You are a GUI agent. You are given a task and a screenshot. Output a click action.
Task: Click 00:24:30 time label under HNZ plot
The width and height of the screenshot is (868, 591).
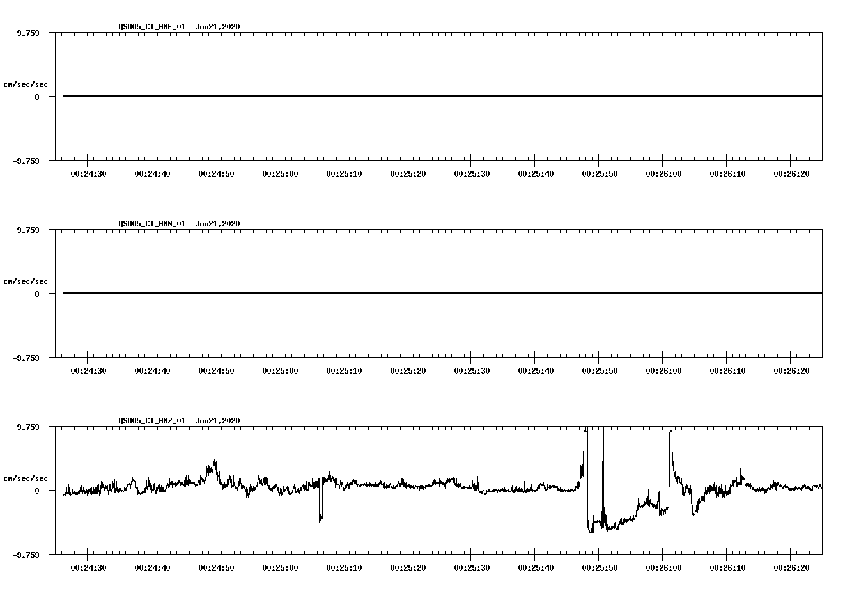click(88, 568)
